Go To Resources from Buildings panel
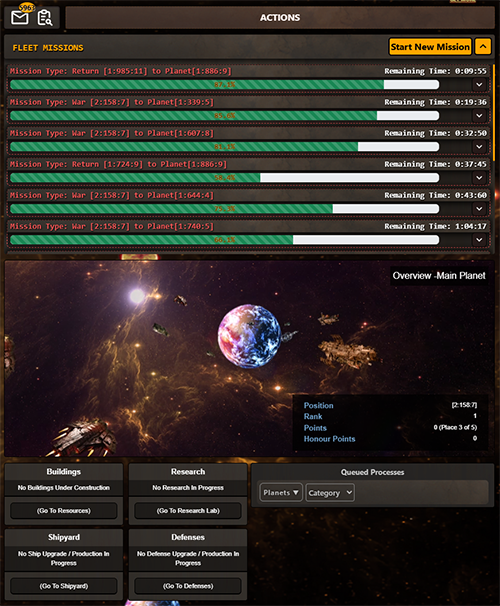The height and width of the screenshot is (606, 500). coord(64,511)
